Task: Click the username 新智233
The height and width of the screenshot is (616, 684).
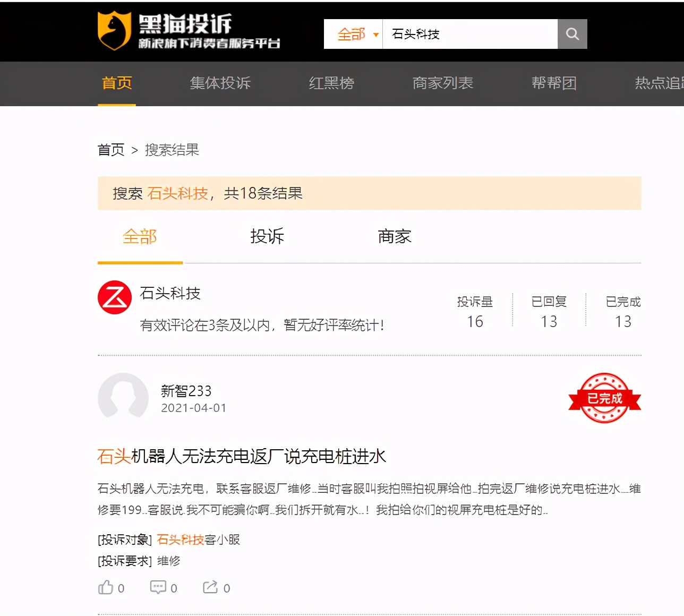Action: coord(186,391)
